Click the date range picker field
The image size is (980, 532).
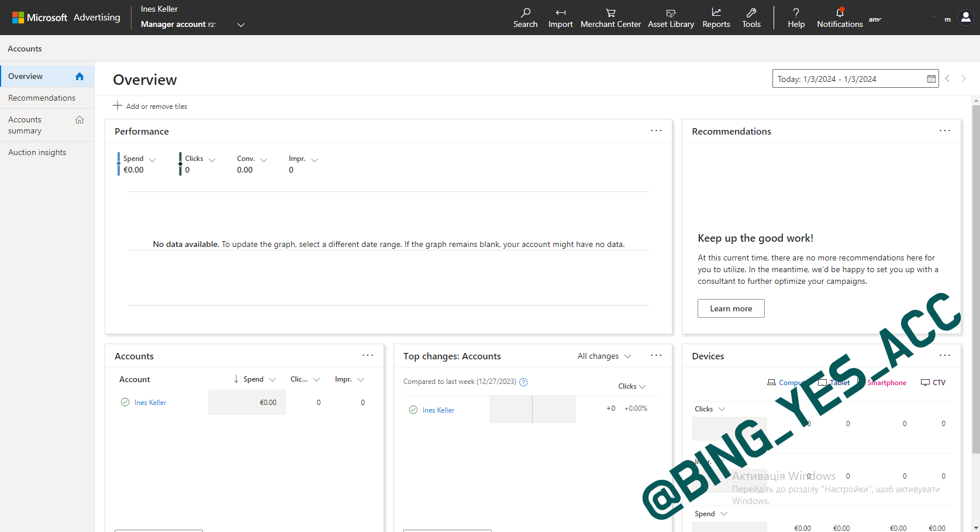[x=854, y=79]
